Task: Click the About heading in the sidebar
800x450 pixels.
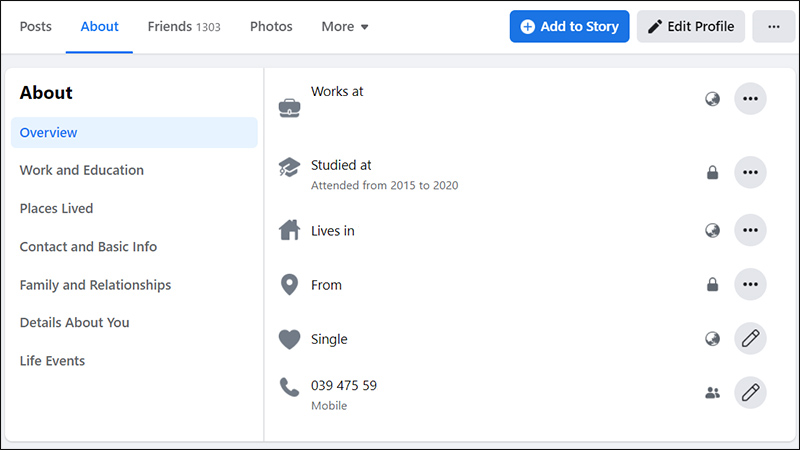Action: click(46, 92)
